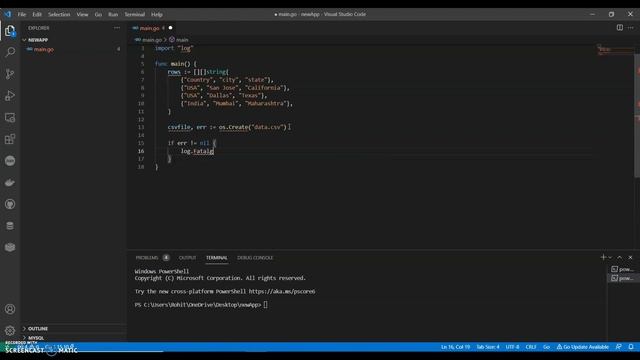Open editor More Actions ellipsis
This screenshot has height=360, width=640.
(x=631, y=28)
